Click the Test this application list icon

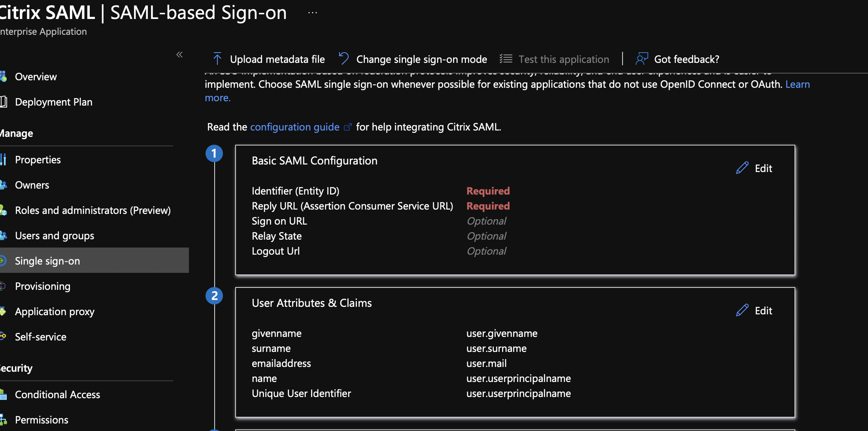tap(506, 59)
